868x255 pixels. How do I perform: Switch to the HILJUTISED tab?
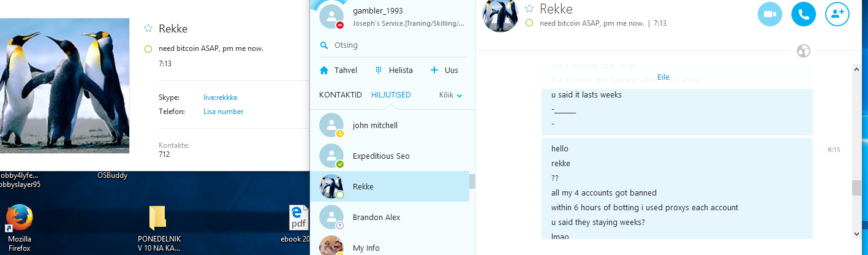coord(391,95)
